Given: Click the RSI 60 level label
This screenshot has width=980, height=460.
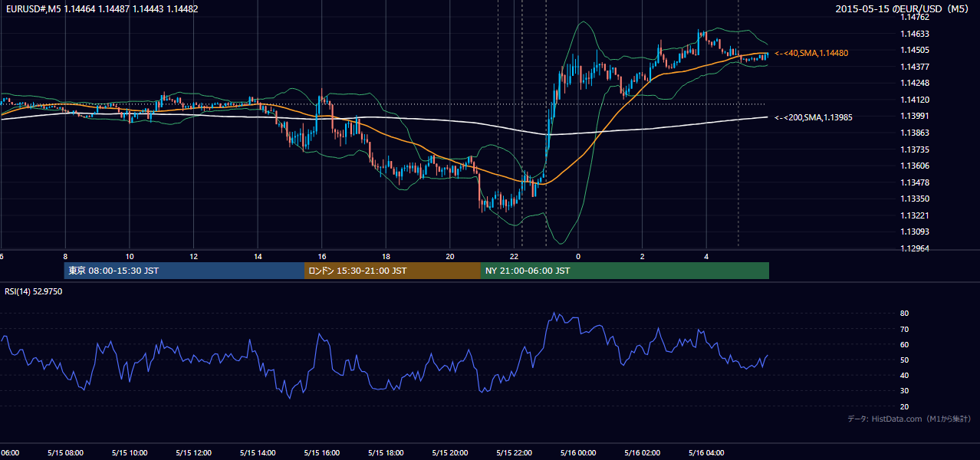Looking at the screenshot, I should [x=904, y=344].
